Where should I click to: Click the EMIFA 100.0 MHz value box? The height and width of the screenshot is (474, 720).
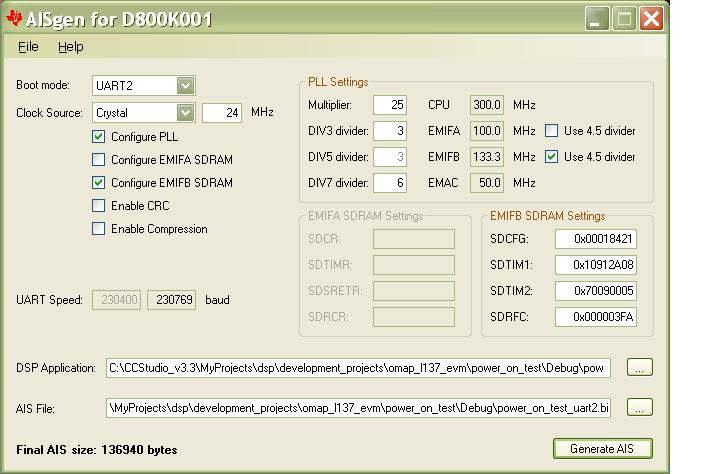(487, 131)
